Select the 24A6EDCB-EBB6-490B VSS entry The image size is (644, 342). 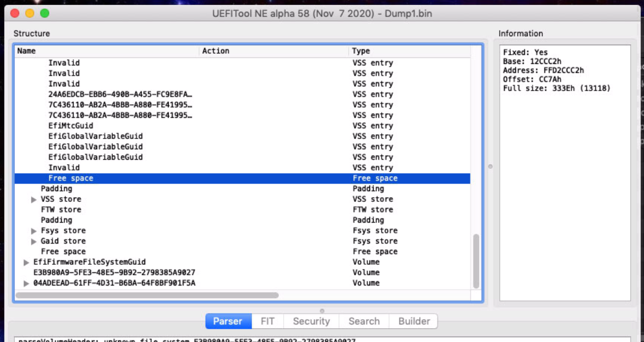point(242,94)
